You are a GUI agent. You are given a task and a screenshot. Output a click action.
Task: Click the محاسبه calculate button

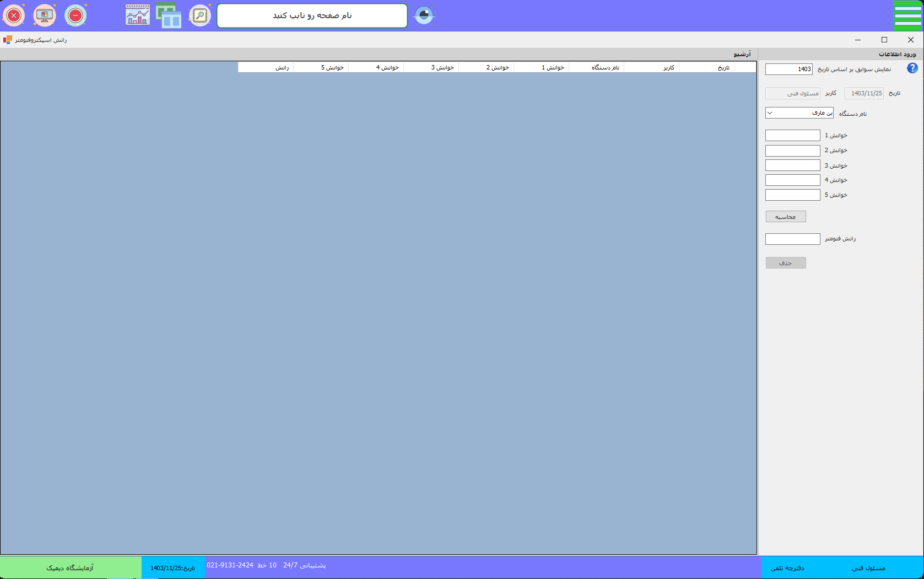tap(786, 217)
